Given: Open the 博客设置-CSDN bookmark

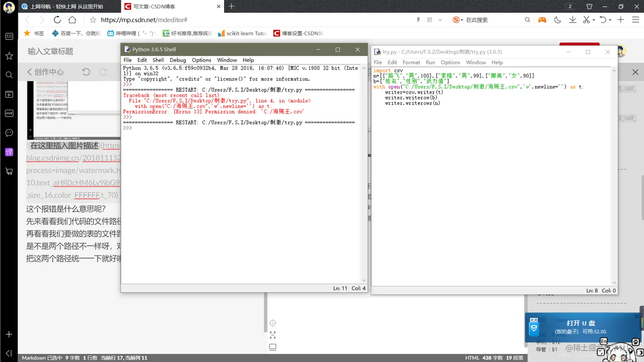Looking at the screenshot, I should 298,33.
